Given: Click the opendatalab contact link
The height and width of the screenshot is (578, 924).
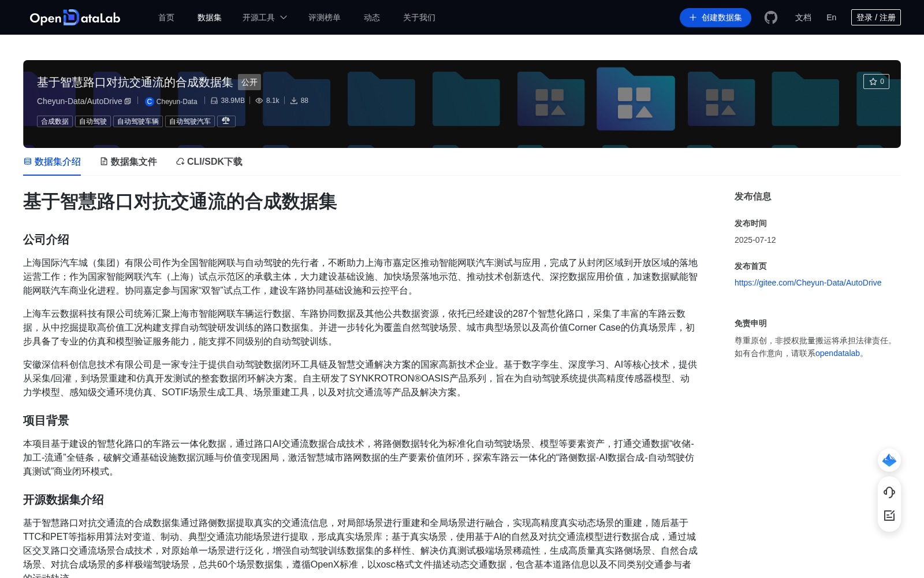Looking at the screenshot, I should pyautogui.click(x=837, y=353).
